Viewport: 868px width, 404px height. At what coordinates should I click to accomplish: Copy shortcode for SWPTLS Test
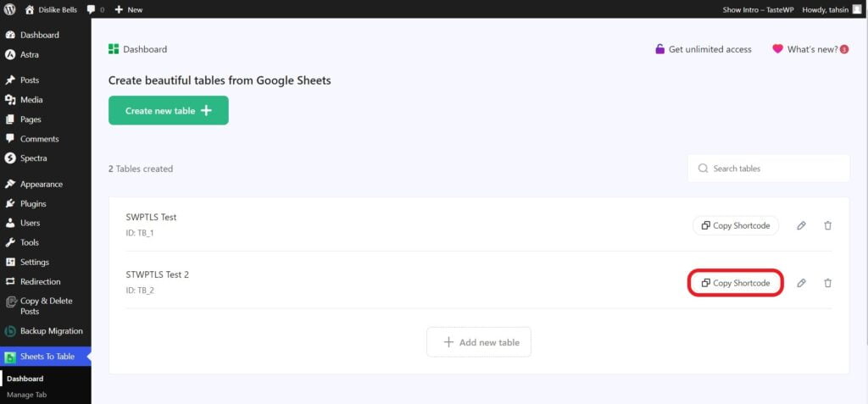736,226
